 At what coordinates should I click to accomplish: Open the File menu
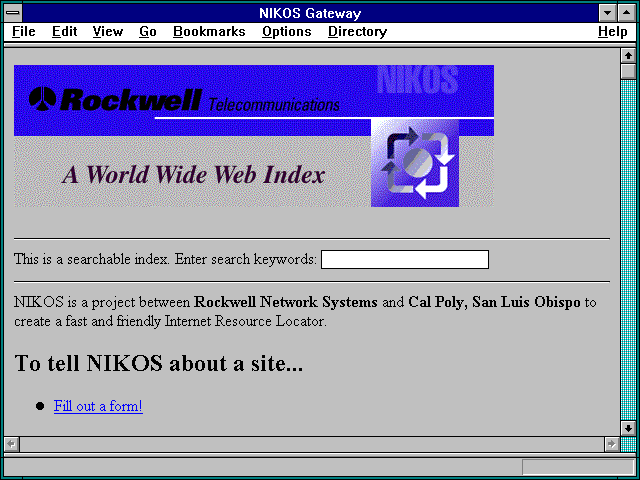point(24,31)
